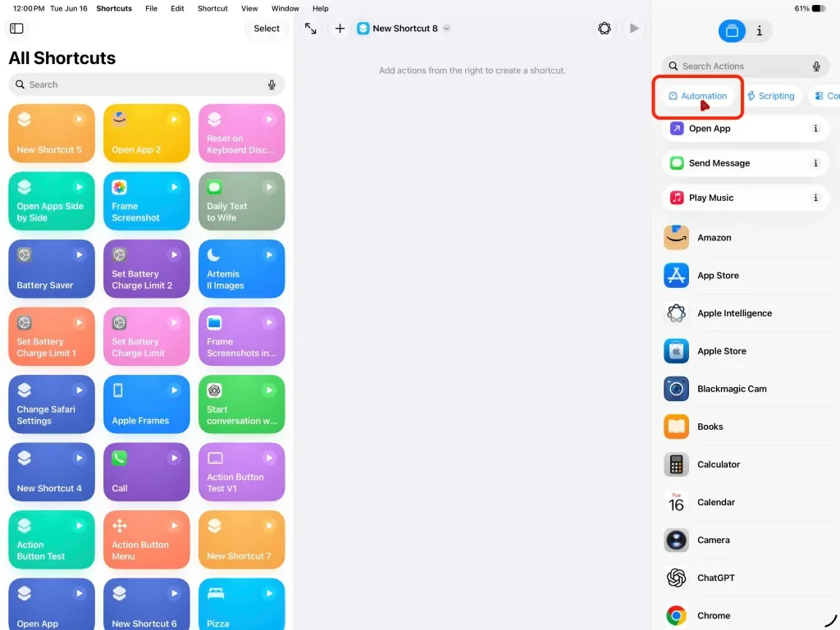Show info for Open App action
The height and width of the screenshot is (630, 840).
(815, 129)
